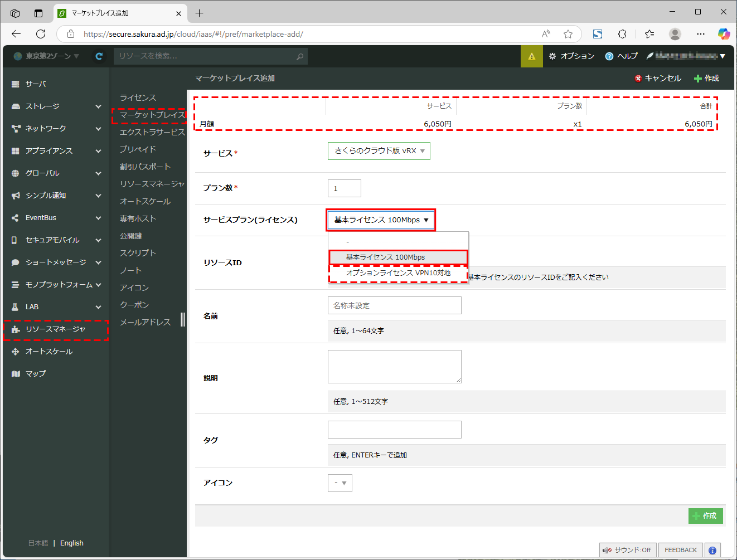737x560 pixels.
Task: Click the マップ map icon
Action: tap(16, 374)
